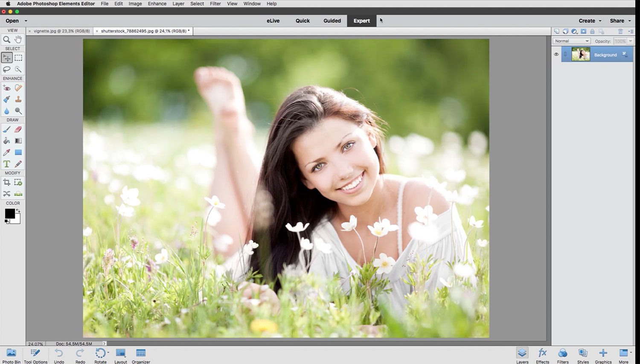
Task: Switch to Guided editing mode
Action: click(332, 20)
